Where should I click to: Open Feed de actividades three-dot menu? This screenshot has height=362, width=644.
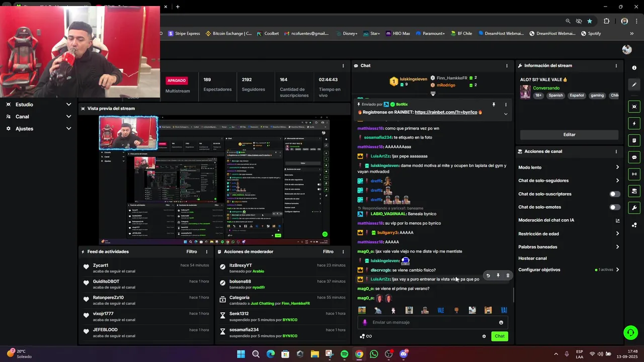pyautogui.click(x=206, y=252)
